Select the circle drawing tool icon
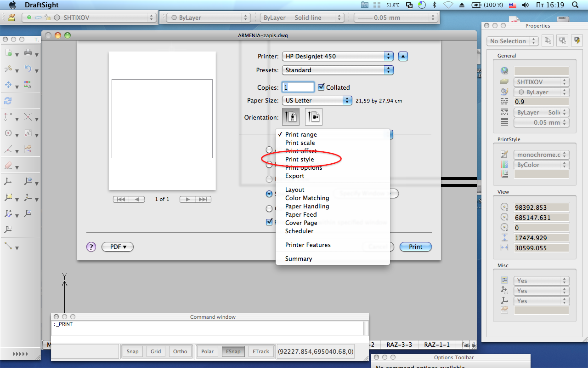Screen dimensions: 588x368 tap(8, 133)
